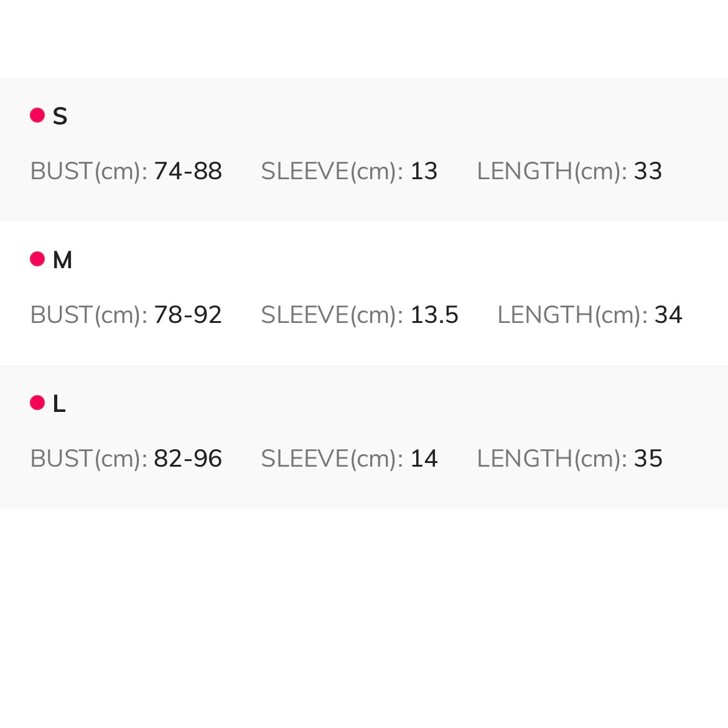Click bust value 78-92 for size M

tap(188, 315)
